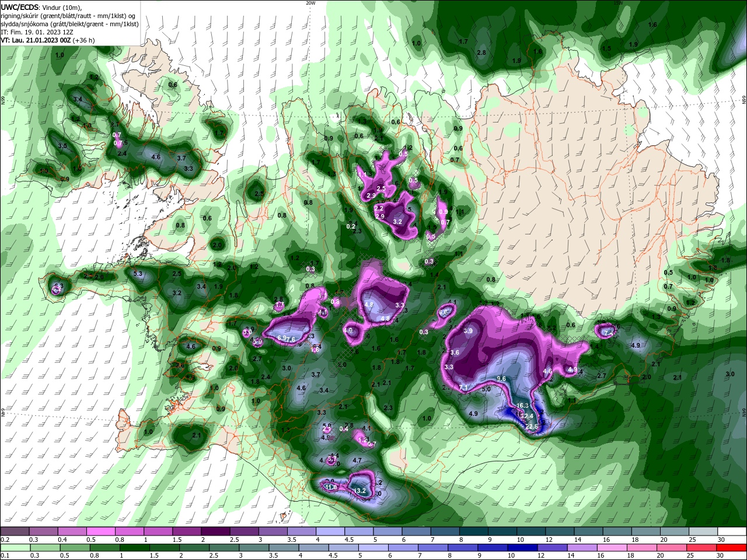Pick the red 30 swatch in the rain scale
Image resolution: width=747 pixels, height=560 pixels.
[731, 548]
